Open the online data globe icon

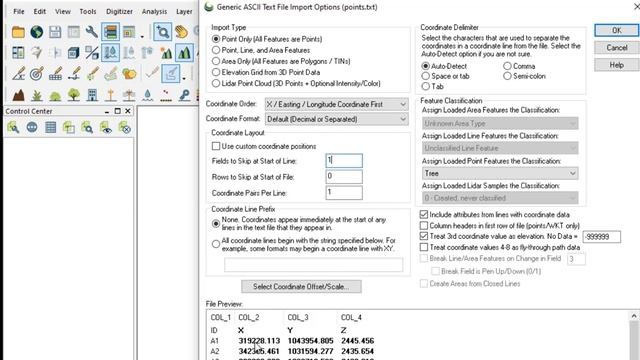click(37, 32)
